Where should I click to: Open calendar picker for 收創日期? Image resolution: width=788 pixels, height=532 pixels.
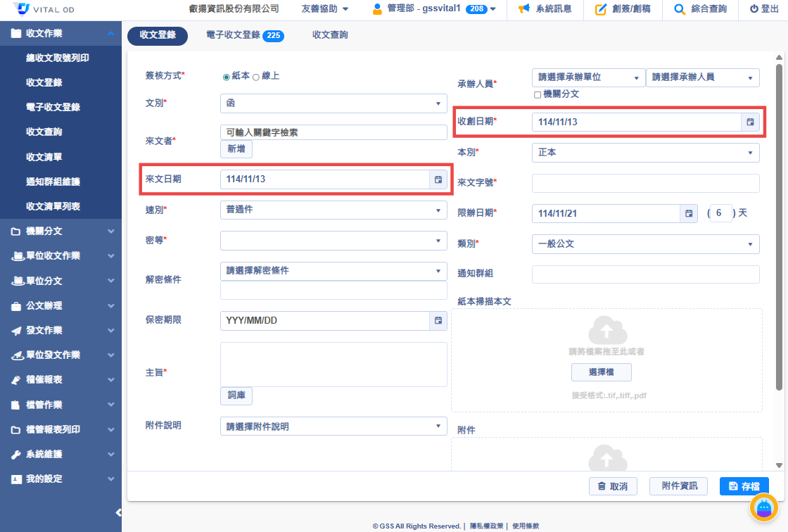click(x=750, y=122)
